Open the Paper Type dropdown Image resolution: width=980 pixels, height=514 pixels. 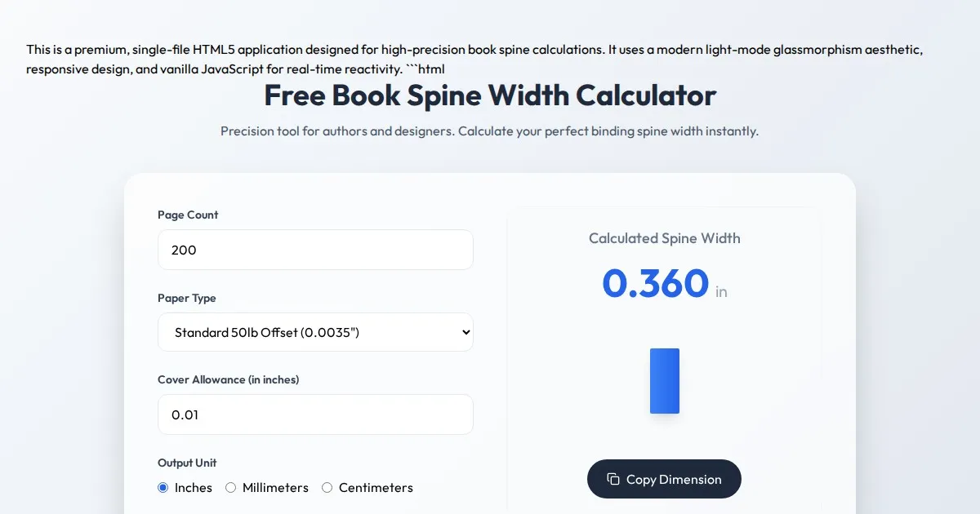coord(315,332)
